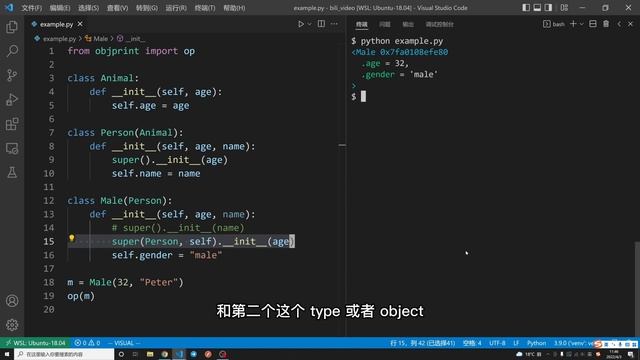Screen dimensions: 640x360
Task: Change encoding via UTF-8 status item
Action: click(x=497, y=343)
